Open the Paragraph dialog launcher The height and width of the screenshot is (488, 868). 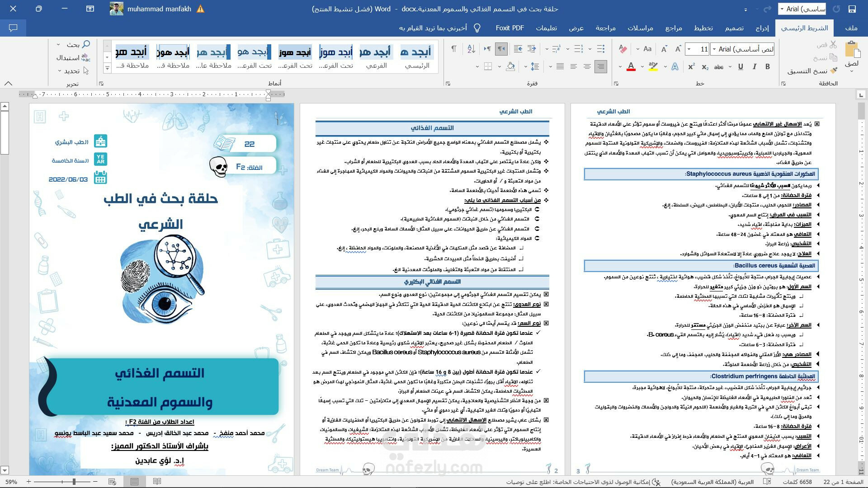pyautogui.click(x=448, y=84)
